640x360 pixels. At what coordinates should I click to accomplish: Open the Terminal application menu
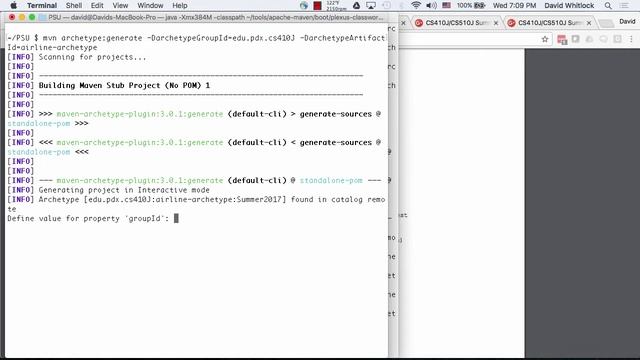coord(42,5)
